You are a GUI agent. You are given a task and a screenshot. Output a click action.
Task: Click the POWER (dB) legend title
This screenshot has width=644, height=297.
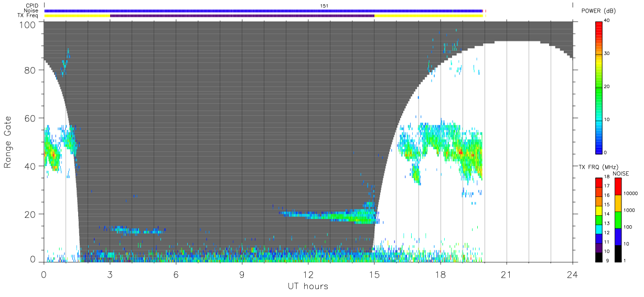point(598,11)
